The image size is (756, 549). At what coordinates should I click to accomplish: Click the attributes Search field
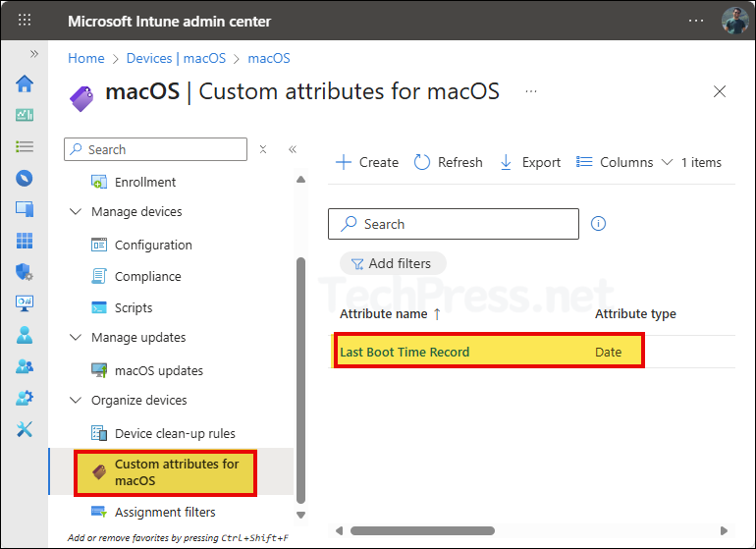click(454, 224)
